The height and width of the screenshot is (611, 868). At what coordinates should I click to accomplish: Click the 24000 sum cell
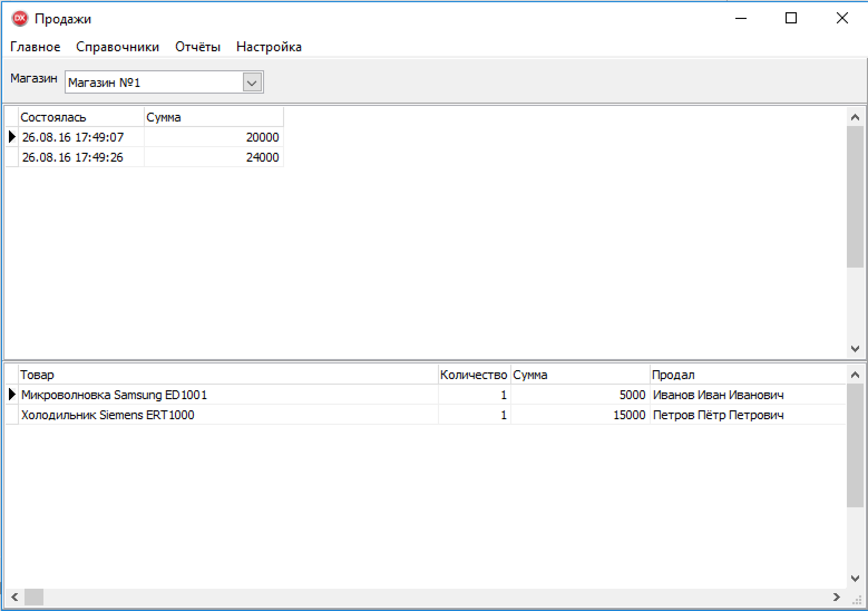214,157
